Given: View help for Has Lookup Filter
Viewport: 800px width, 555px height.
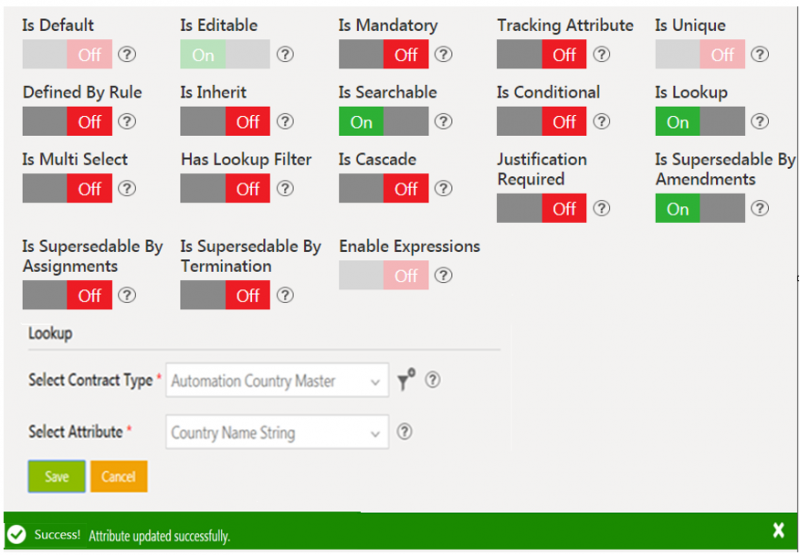Looking at the screenshot, I should (285, 188).
